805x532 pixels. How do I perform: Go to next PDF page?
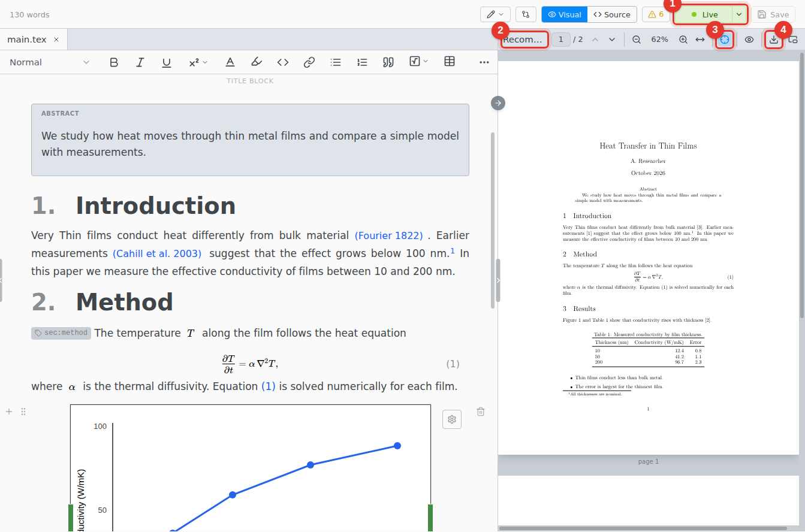[x=612, y=40]
